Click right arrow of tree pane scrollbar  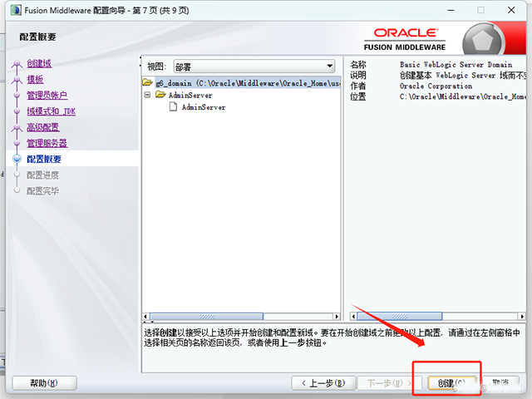pos(337,317)
